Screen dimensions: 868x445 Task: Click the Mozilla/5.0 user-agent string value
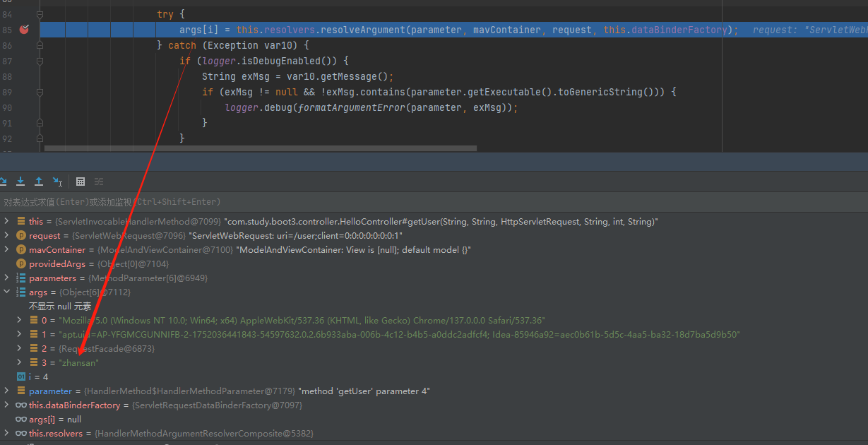(302, 320)
